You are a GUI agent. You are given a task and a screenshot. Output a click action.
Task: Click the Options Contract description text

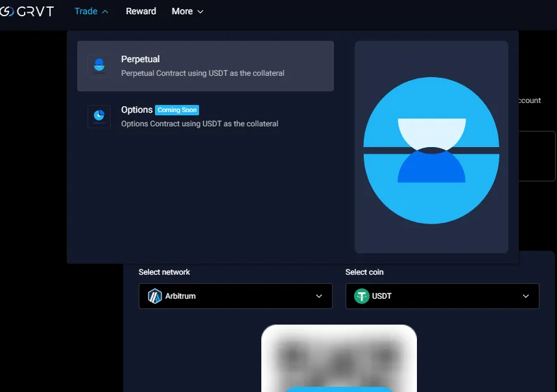(199, 124)
